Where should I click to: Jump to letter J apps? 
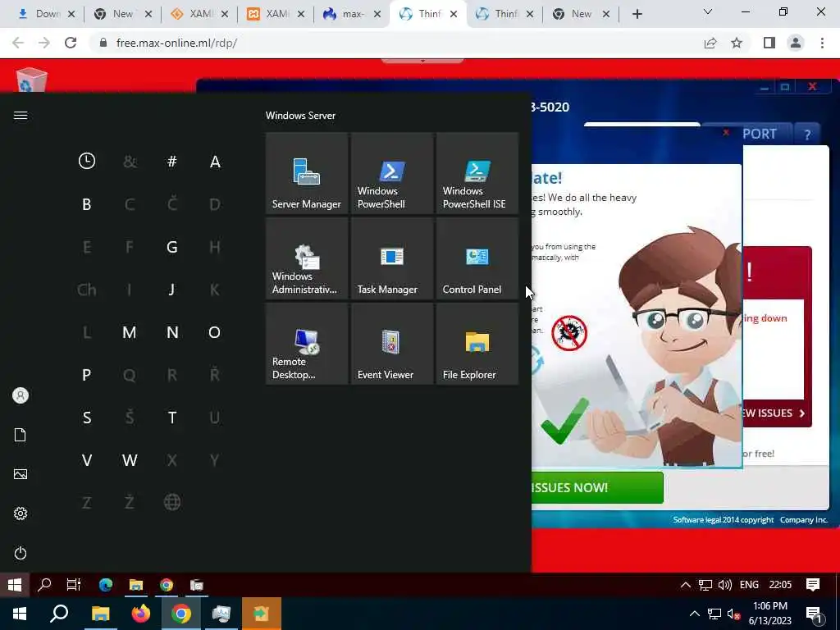[172, 290]
